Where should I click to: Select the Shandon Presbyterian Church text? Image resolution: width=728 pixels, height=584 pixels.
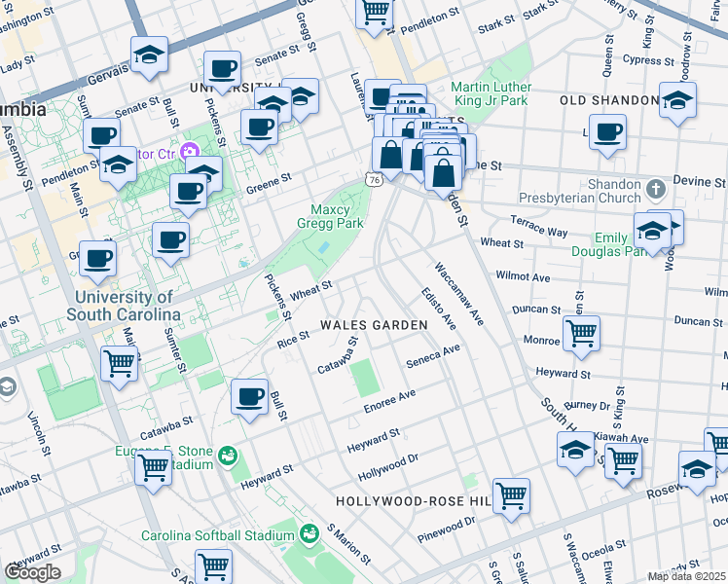pyautogui.click(x=580, y=192)
